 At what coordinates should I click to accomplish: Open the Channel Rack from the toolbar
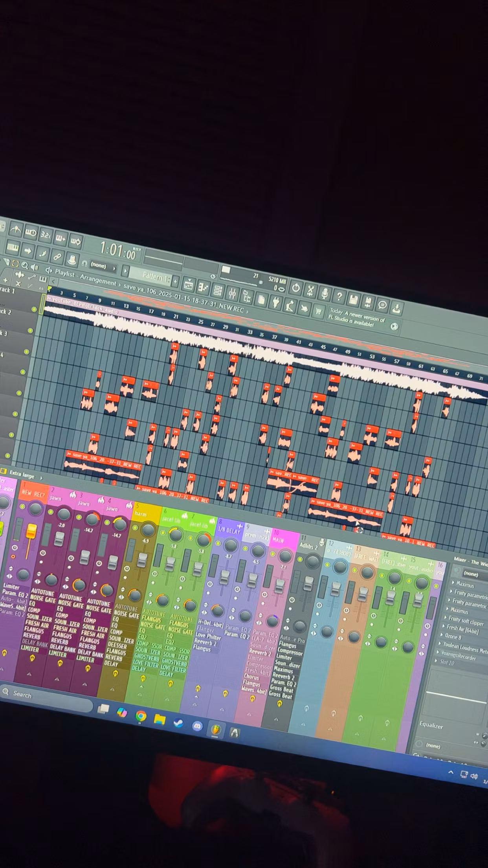pyautogui.click(x=218, y=291)
